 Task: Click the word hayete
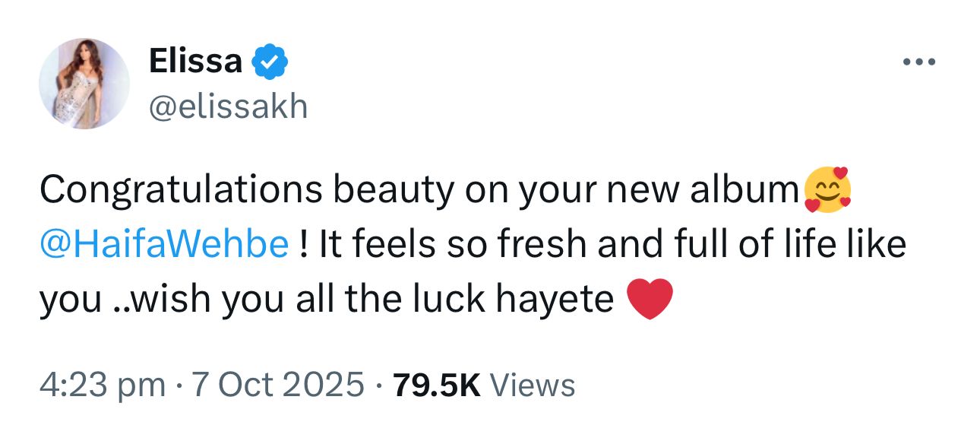[x=555, y=300]
